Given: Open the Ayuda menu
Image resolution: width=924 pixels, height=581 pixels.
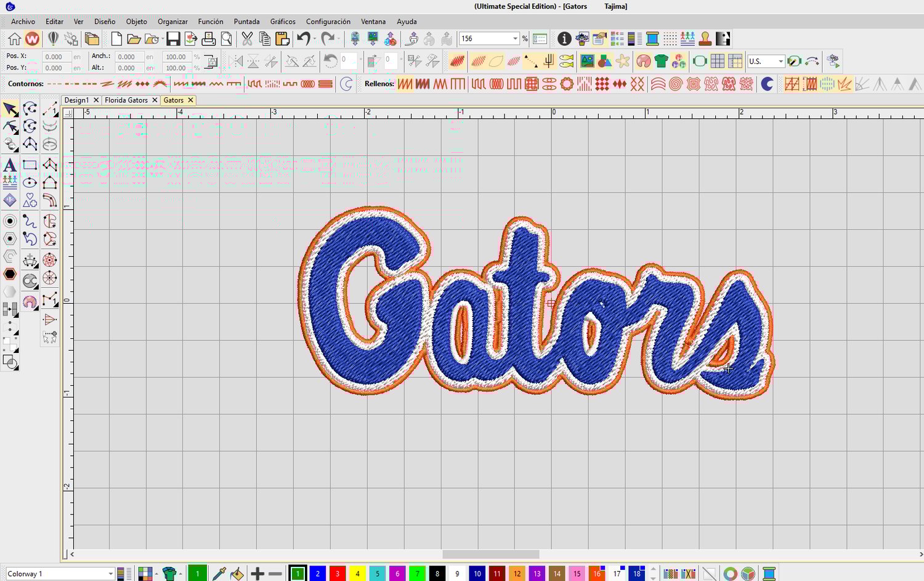Looking at the screenshot, I should 407,22.
